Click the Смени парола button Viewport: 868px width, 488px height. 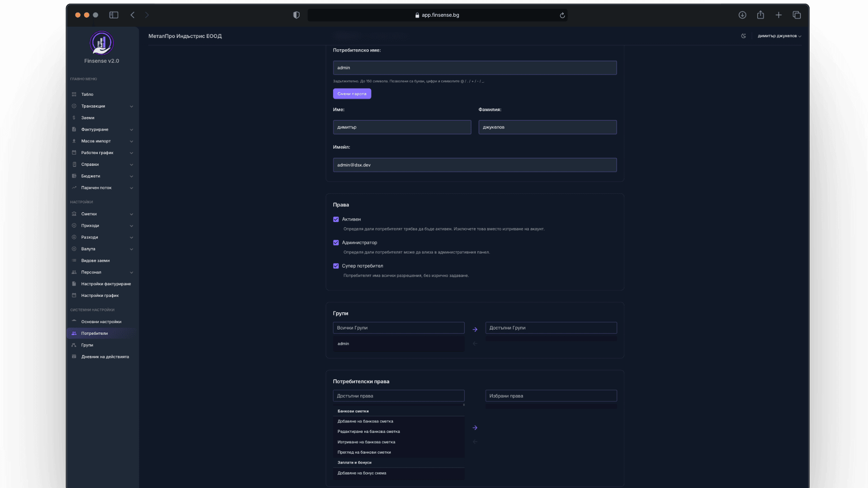coord(352,94)
